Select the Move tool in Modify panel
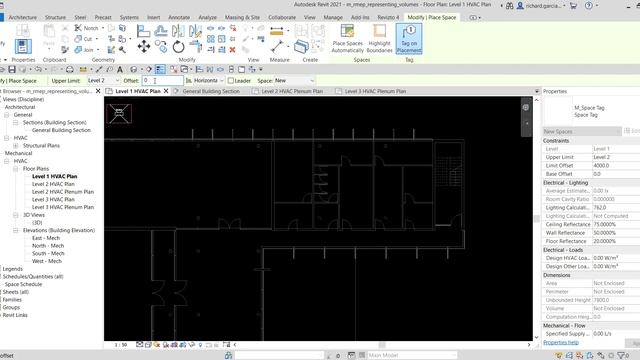Screen dimensions: 640x360 point(144,46)
